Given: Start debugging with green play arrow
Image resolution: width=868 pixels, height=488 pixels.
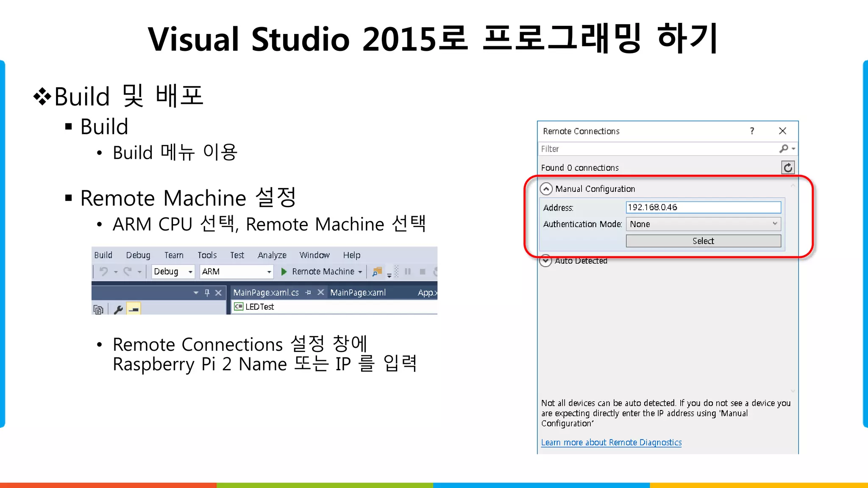Looking at the screenshot, I should tap(284, 272).
